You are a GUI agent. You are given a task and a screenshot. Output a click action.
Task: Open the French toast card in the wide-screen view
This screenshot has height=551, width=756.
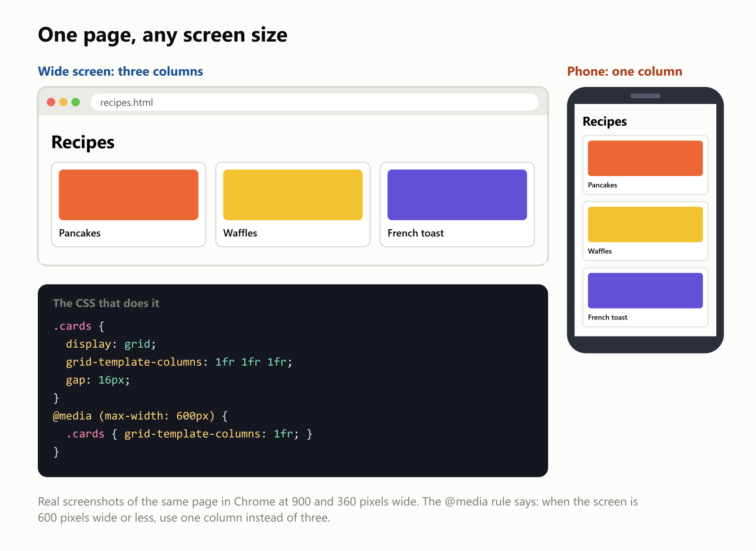coord(457,204)
